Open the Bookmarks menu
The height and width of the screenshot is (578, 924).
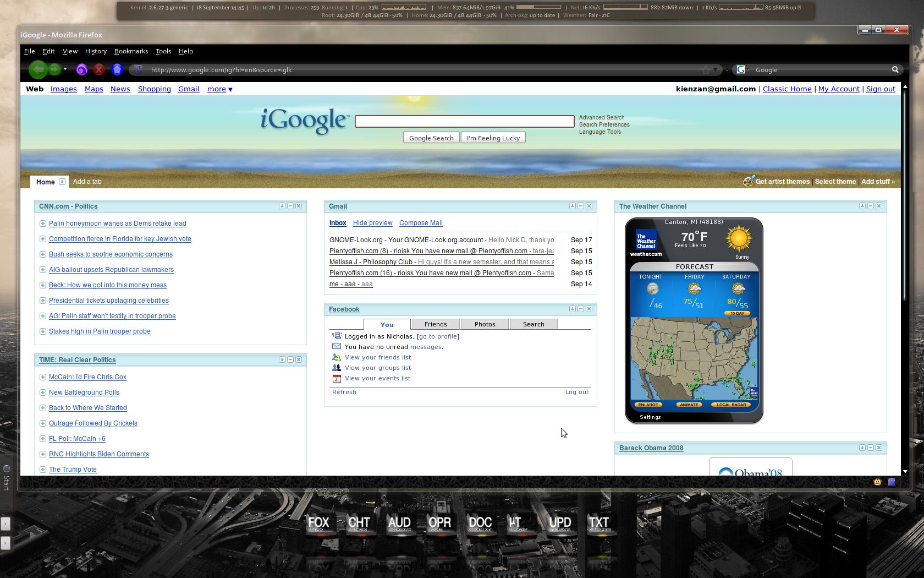pyautogui.click(x=131, y=51)
